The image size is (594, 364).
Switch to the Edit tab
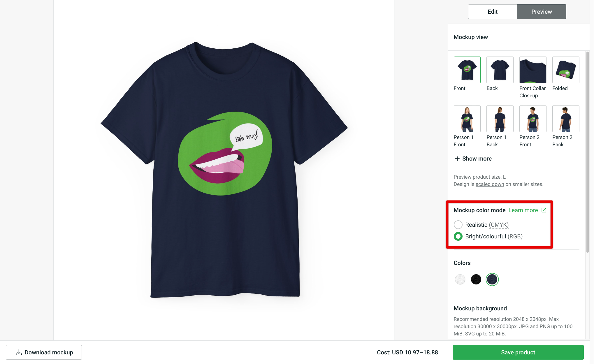(x=492, y=11)
